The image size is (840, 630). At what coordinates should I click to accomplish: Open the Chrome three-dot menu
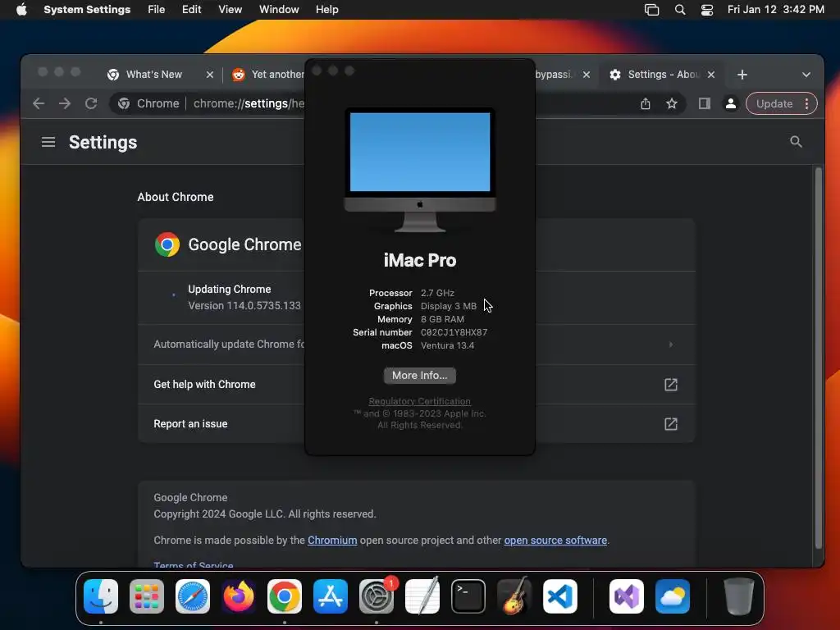click(807, 103)
